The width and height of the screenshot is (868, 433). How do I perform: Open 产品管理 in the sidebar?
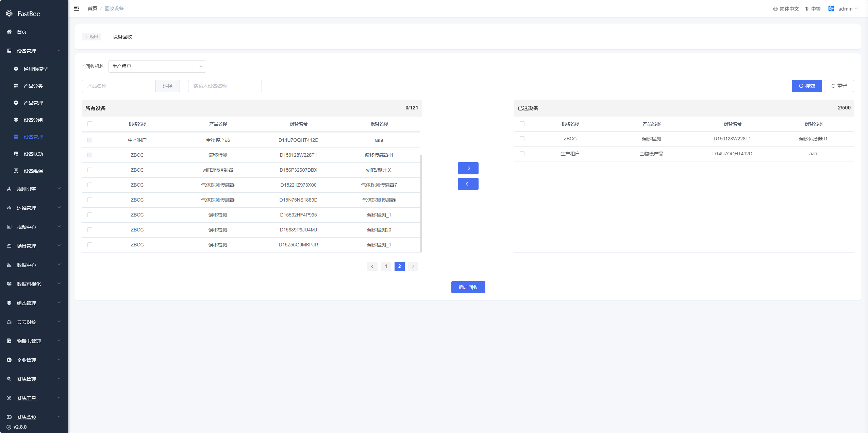tap(33, 103)
